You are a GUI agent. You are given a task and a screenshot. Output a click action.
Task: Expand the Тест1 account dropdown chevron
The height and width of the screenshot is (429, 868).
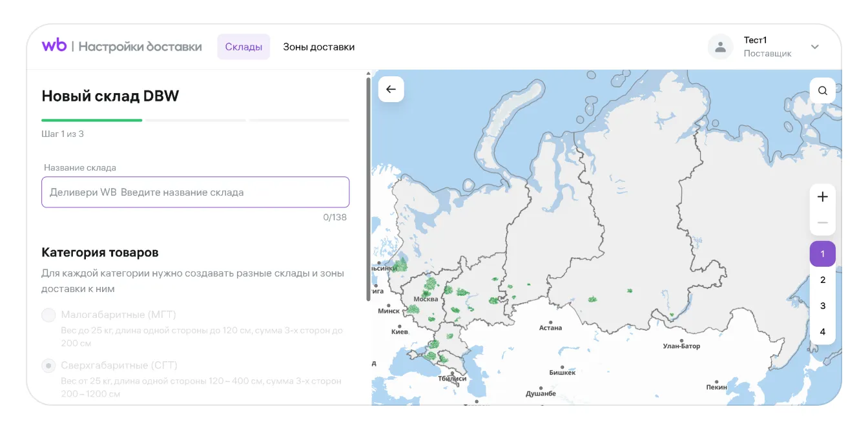click(815, 47)
